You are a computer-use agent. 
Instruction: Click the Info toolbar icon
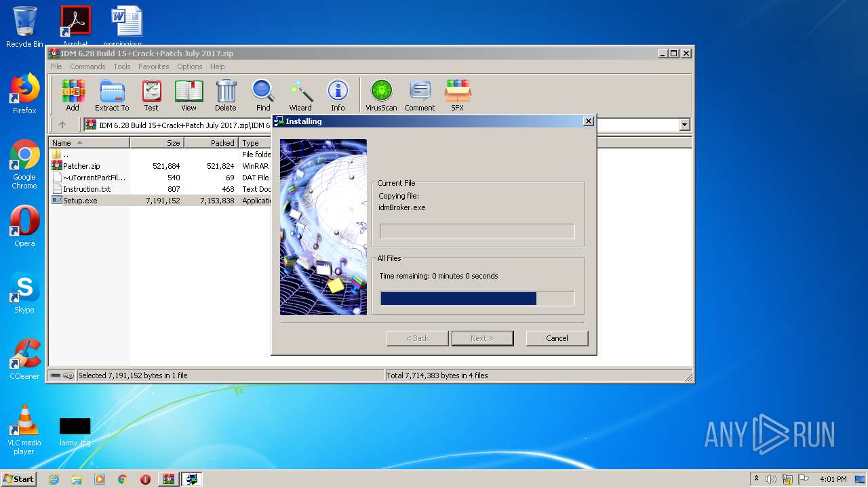(x=338, y=95)
